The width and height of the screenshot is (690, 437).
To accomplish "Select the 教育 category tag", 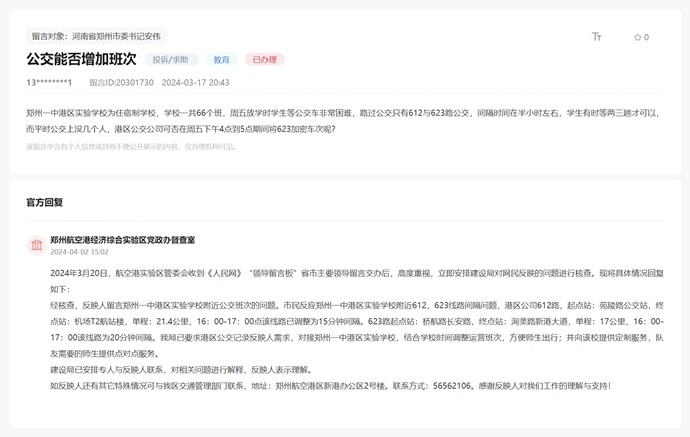I will pos(221,60).
